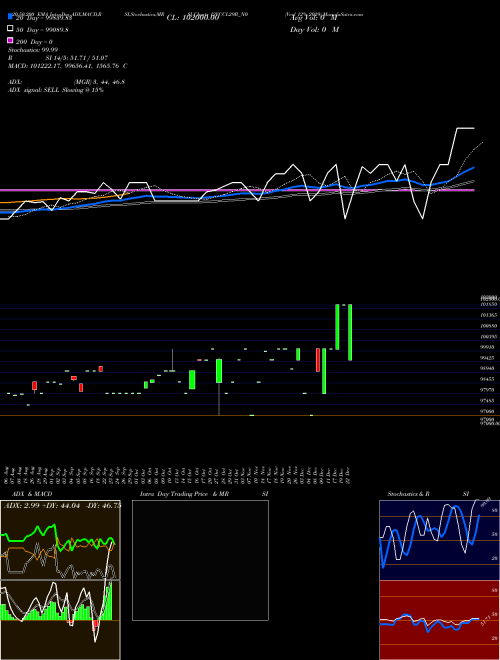
Task: Click the 'ADX signal: SELL Slowing @ 15%' text
Action: tap(56, 90)
